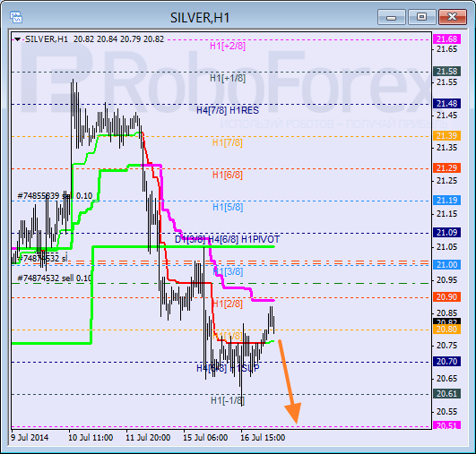Select the magenta 20.51 bottom price tag
476x454 pixels.
tap(446, 425)
